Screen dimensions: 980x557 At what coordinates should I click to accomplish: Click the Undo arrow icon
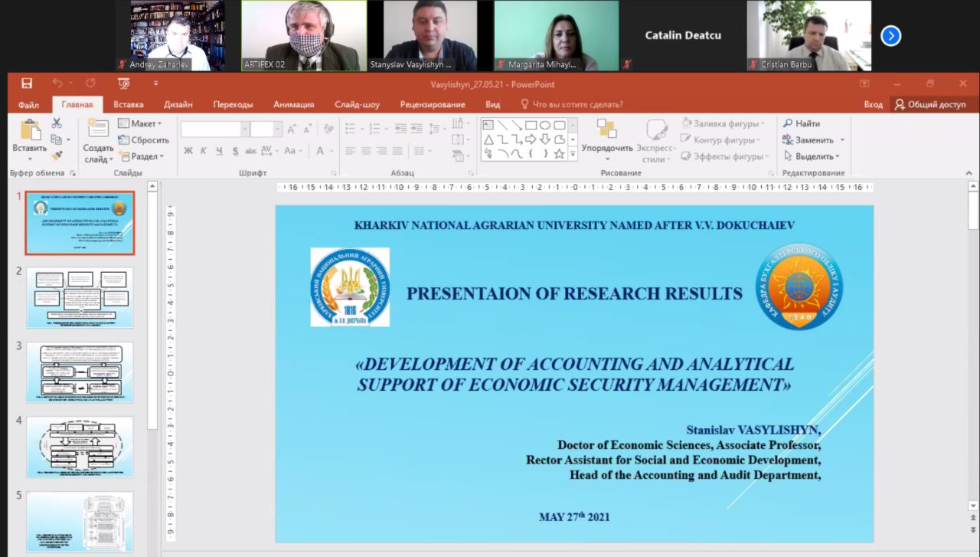(57, 84)
